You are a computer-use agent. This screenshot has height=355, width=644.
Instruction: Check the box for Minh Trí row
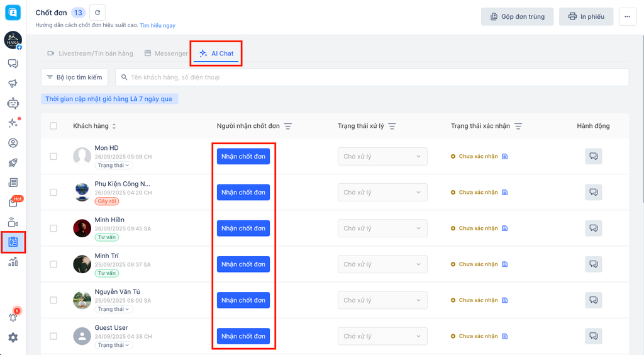pyautogui.click(x=53, y=264)
